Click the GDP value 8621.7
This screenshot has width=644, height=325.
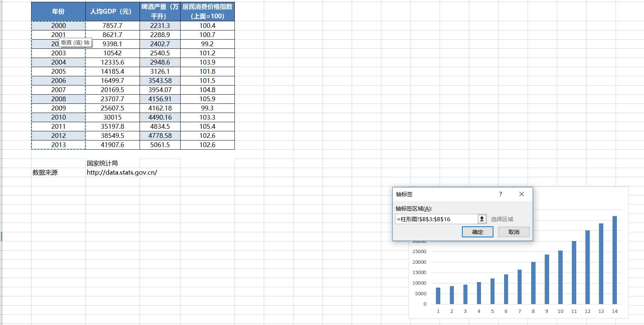[x=112, y=35]
